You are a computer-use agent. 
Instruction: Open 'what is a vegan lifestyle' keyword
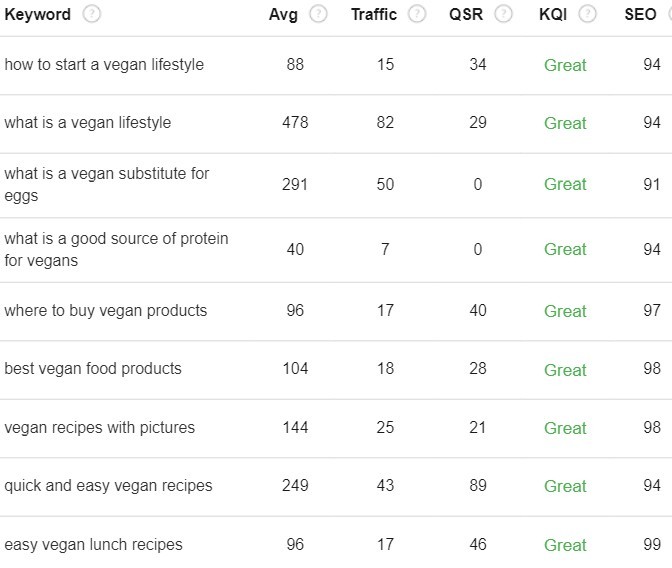pos(88,123)
